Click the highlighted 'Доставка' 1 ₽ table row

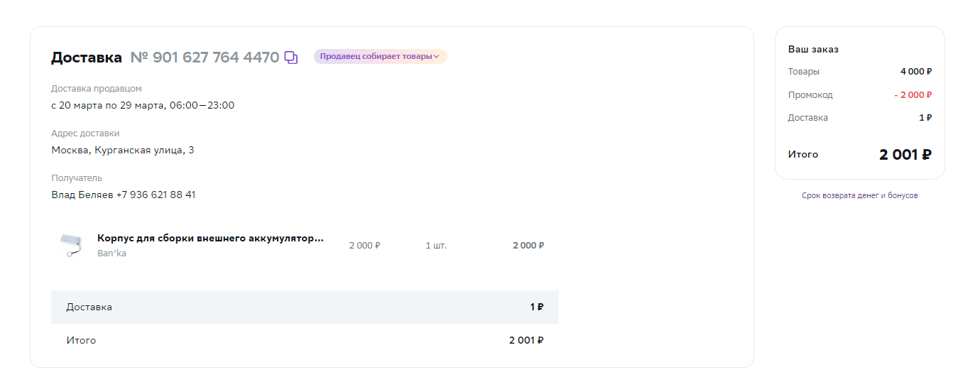[x=305, y=307]
